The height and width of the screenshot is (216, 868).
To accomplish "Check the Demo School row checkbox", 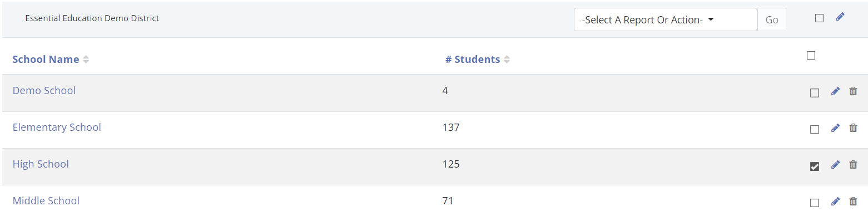I will tap(815, 93).
